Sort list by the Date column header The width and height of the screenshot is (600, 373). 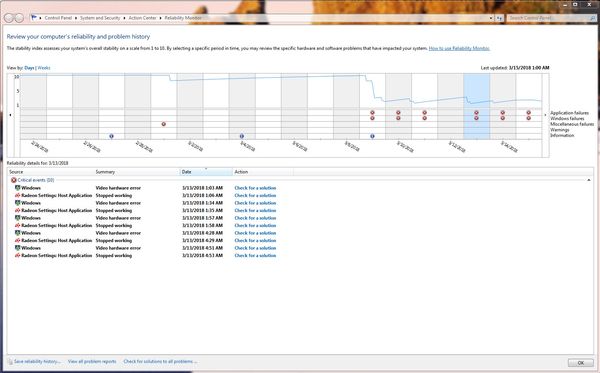pyautogui.click(x=206, y=172)
